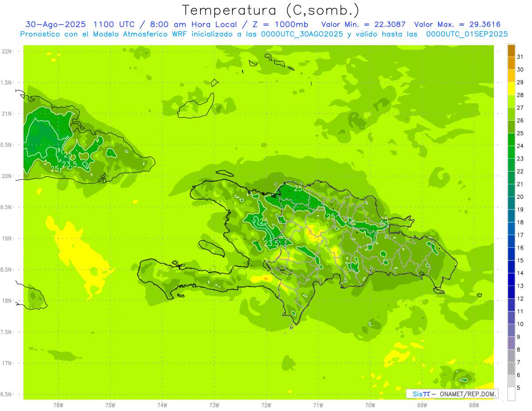Click legend value "24" on the color bar

pyautogui.click(x=520, y=146)
